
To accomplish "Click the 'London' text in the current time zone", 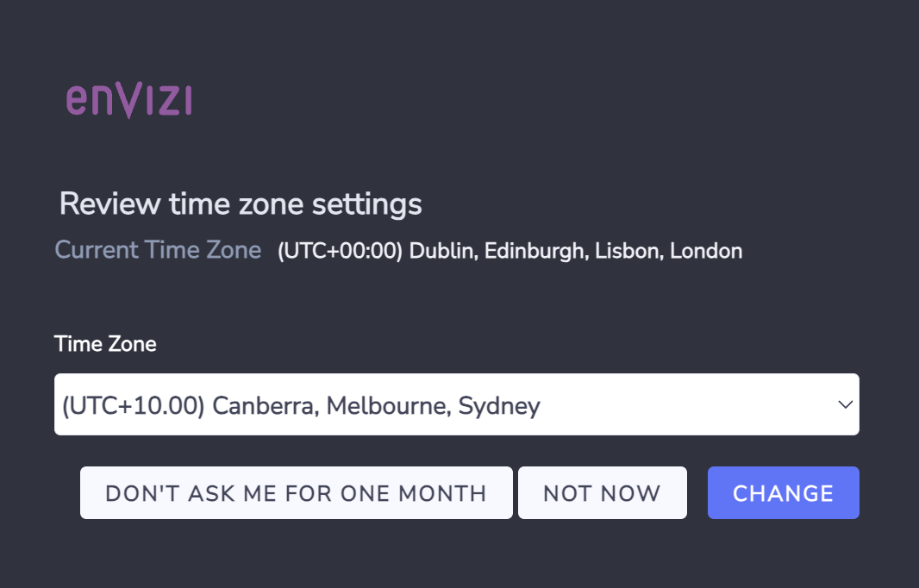I will [706, 251].
